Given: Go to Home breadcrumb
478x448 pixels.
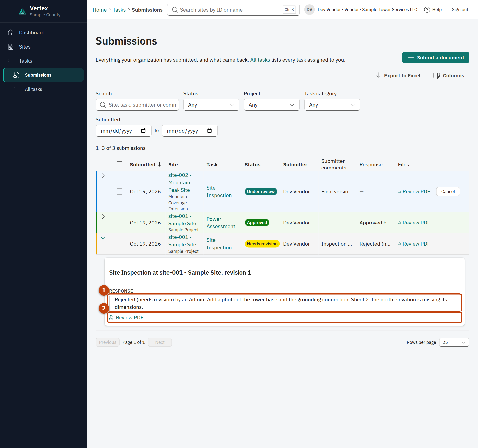Looking at the screenshot, I should coord(100,10).
